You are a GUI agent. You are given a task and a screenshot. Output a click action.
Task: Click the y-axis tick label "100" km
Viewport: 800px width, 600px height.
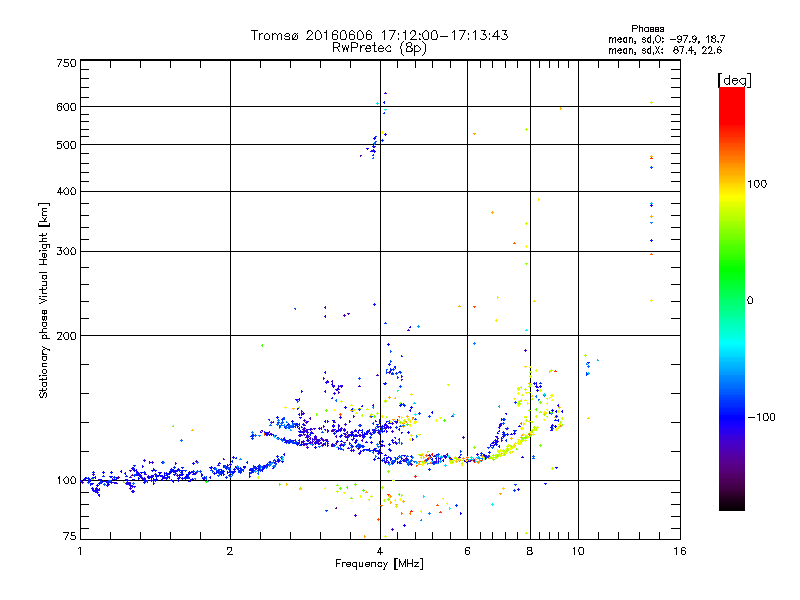(x=66, y=481)
